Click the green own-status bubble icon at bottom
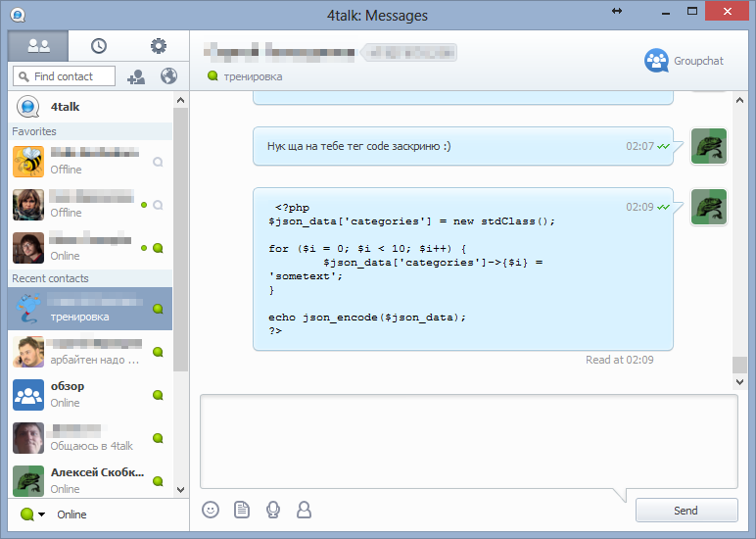The image size is (756, 539). pyautogui.click(x=27, y=514)
